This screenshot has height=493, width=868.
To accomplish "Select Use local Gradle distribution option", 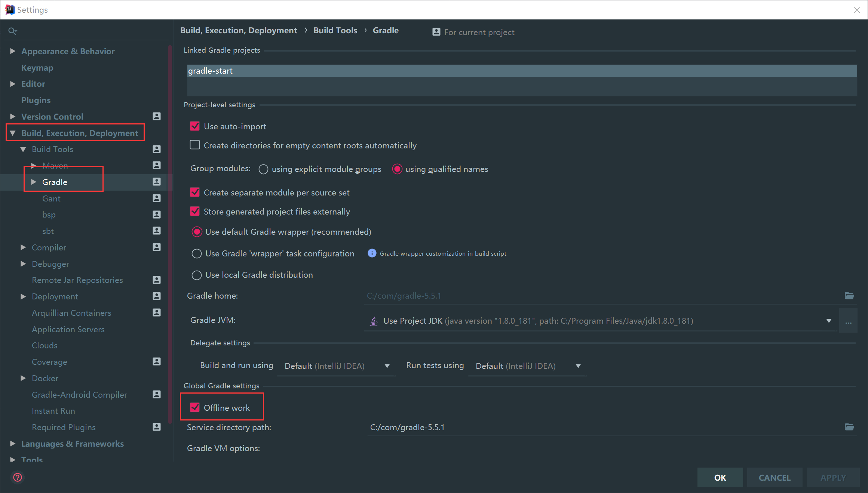I will point(197,275).
